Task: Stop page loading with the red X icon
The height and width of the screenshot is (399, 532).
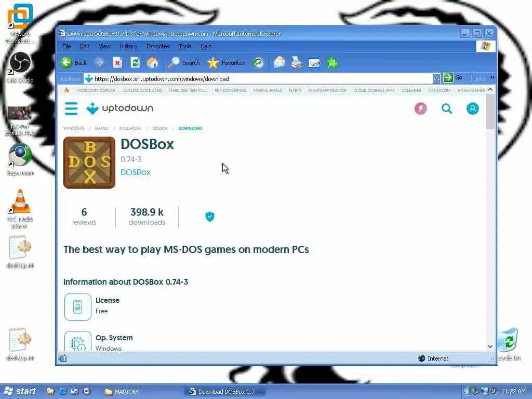Action: coord(117,63)
